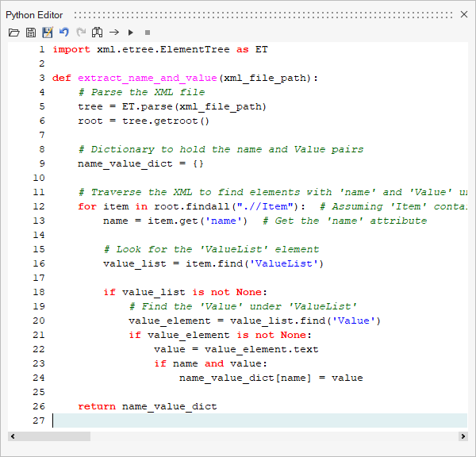476x457 pixels.
Task: Click 'name_value_dict[name] = value' line
Action: click(271, 378)
